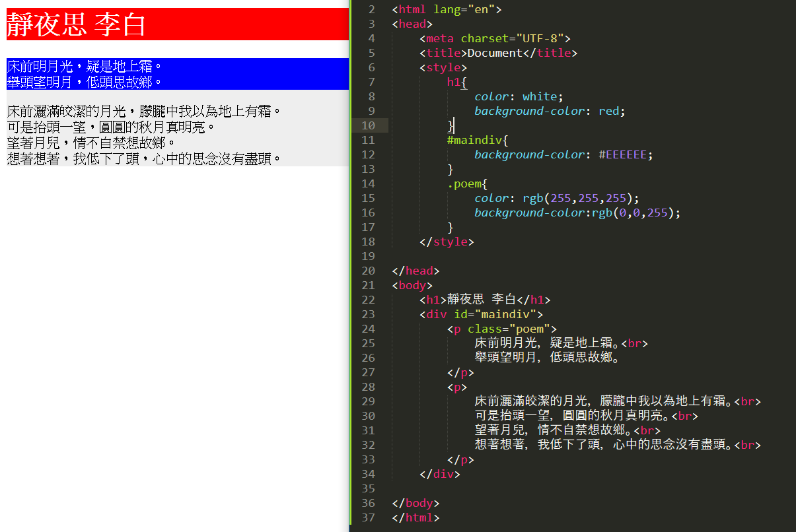Click the #EEEEEE color value
Screen dimensions: 796x532
[622, 154]
